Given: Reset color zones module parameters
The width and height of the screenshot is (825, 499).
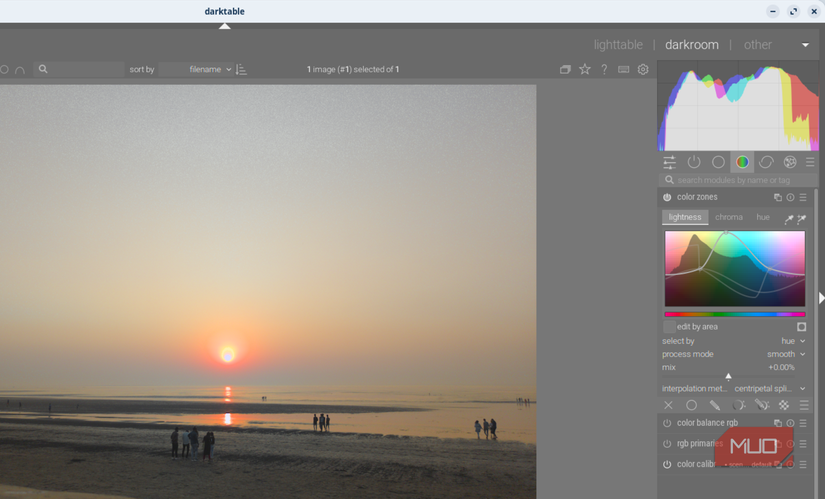Looking at the screenshot, I should [790, 197].
